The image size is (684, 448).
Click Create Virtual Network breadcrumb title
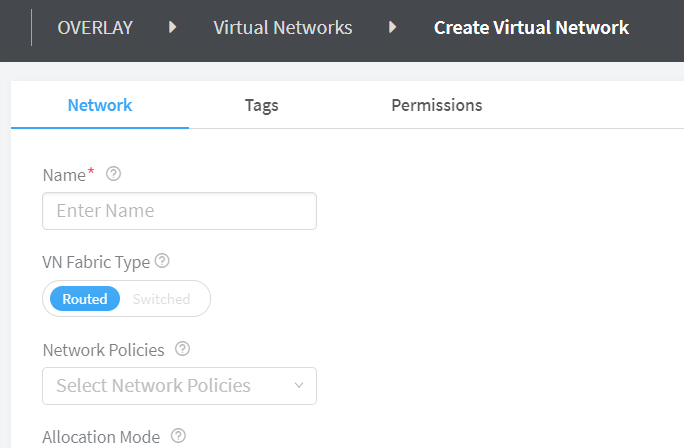pos(531,27)
